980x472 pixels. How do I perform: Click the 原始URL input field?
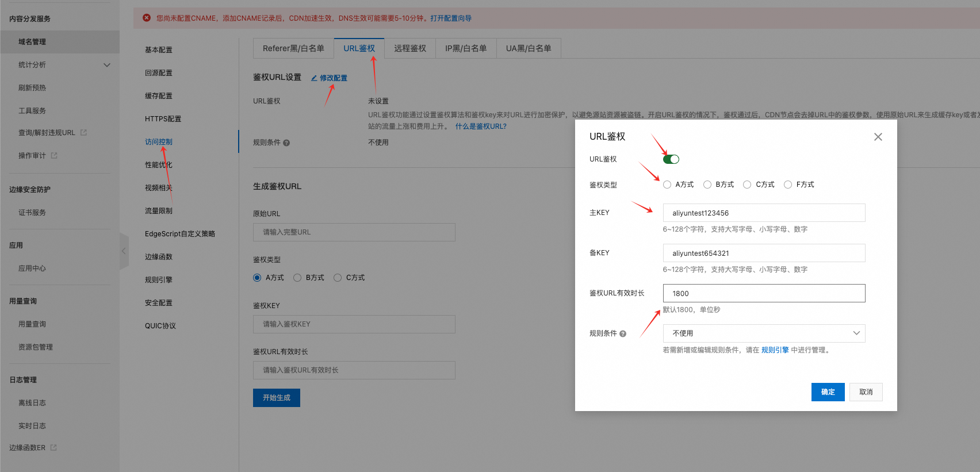[354, 232]
